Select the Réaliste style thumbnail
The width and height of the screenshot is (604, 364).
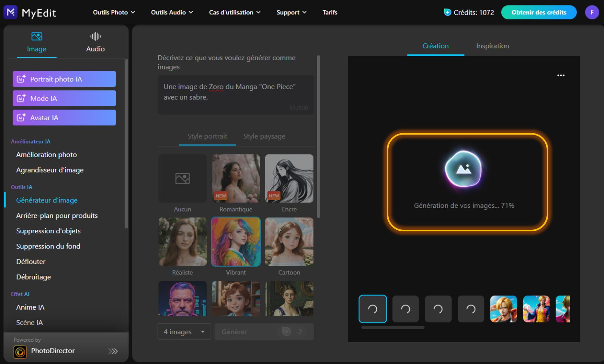[x=183, y=242]
